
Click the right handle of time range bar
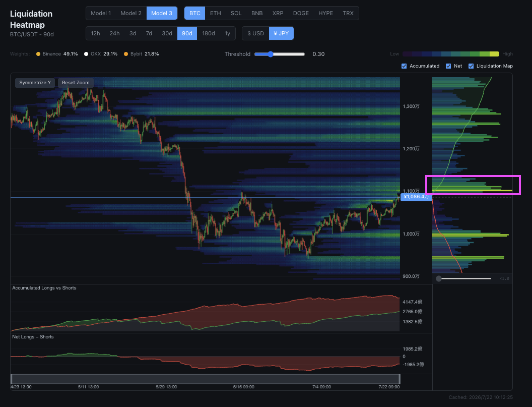click(x=400, y=379)
